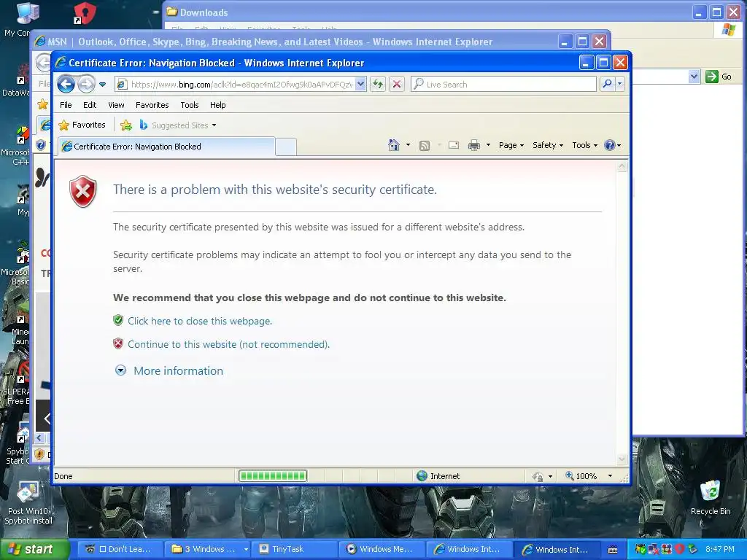Open the 100% zoom level control
This screenshot has height=560, width=747.
[589, 475]
